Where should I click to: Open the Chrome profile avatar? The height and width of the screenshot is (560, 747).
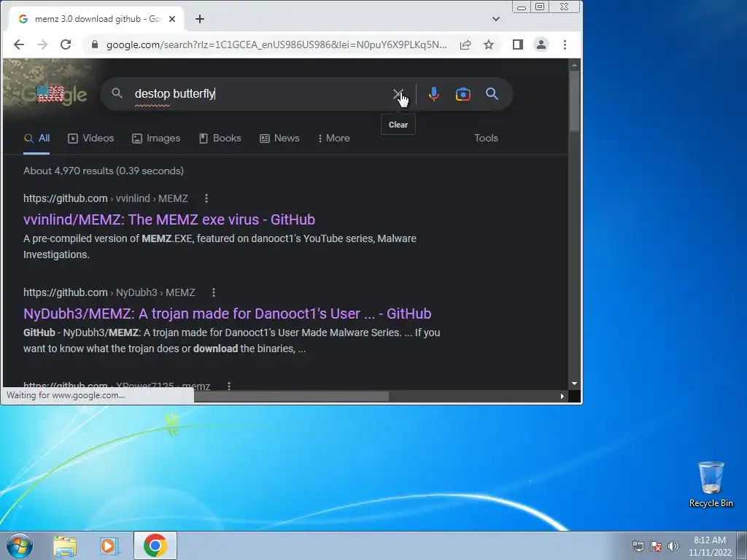pos(541,44)
